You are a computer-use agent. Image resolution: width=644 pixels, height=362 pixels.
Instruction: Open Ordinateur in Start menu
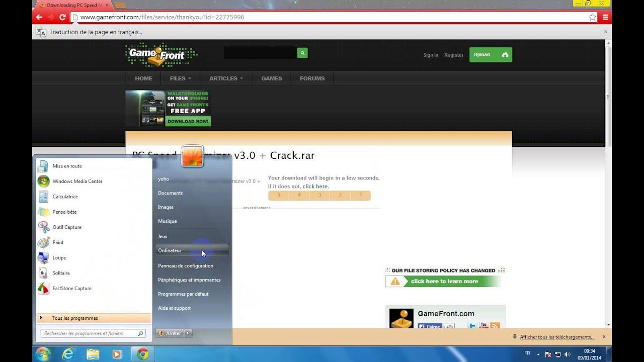click(x=192, y=250)
